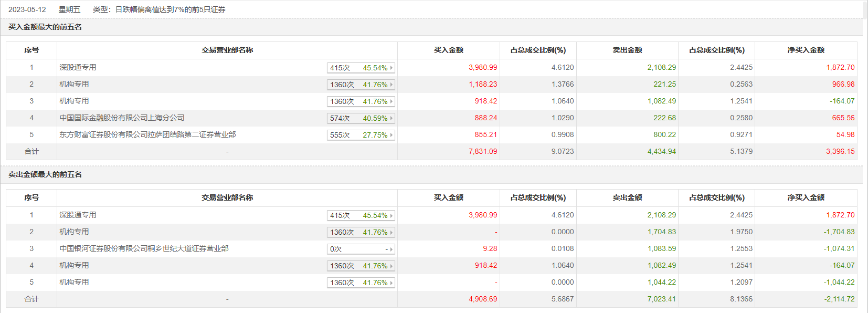Image resolution: width=868 pixels, height=313 pixels.
Task: Click 净买入金额 column header in top-sellers table
Action: coord(806,197)
